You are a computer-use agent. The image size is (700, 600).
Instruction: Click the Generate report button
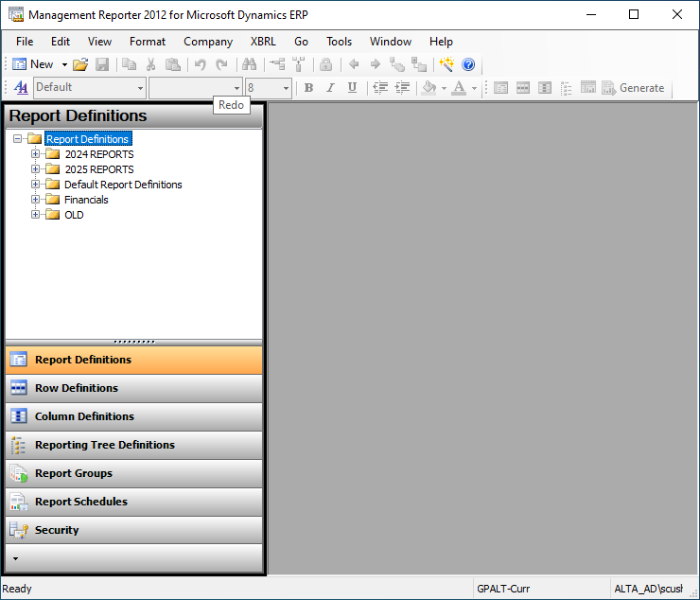[x=633, y=88]
